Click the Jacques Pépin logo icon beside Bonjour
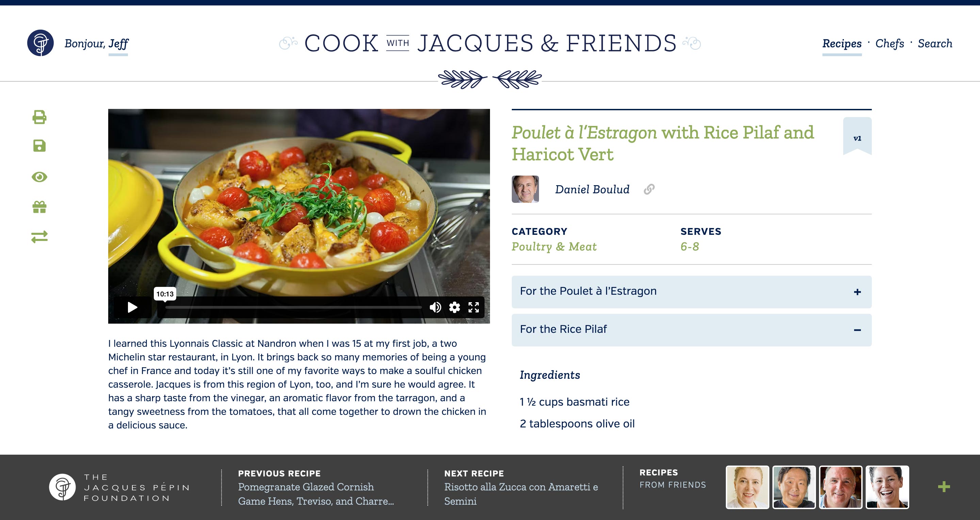Viewport: 980px width, 520px height. tap(40, 43)
